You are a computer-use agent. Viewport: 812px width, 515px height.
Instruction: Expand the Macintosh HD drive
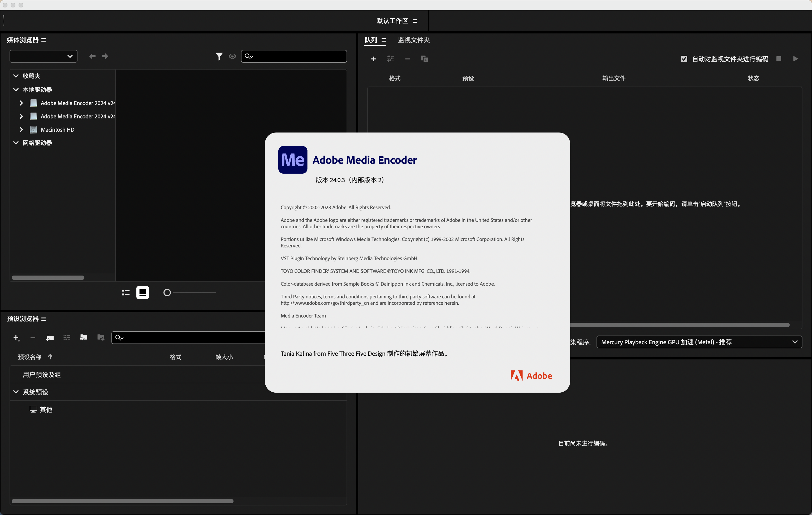21,130
